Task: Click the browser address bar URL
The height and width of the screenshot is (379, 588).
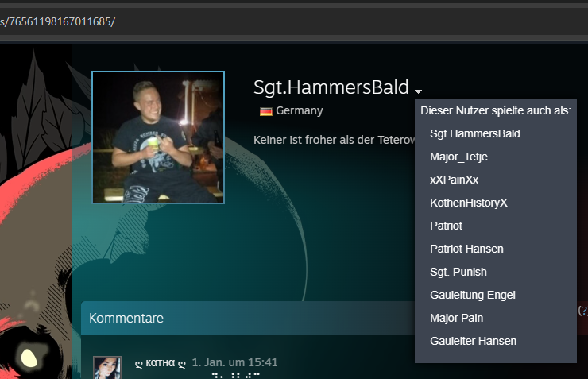Action: point(57,21)
